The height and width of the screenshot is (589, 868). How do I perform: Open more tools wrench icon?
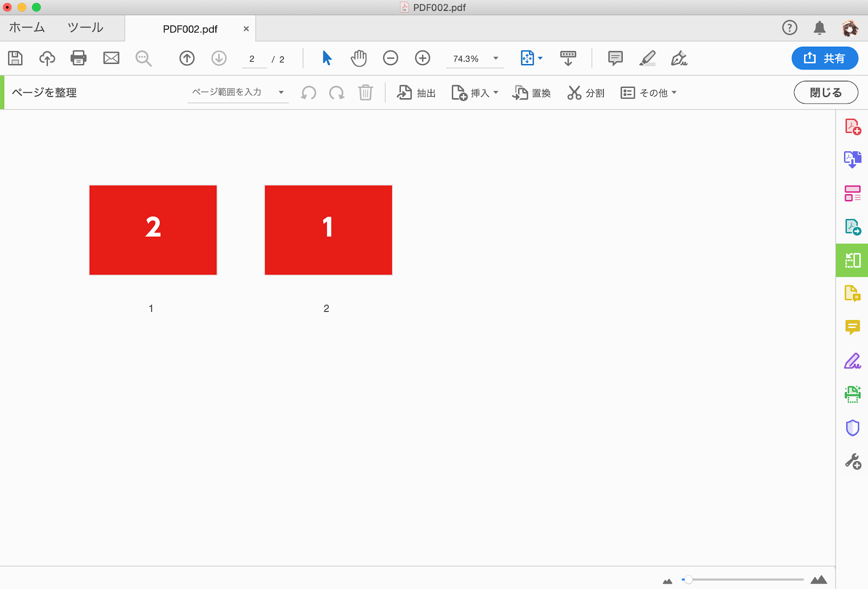pyautogui.click(x=853, y=462)
